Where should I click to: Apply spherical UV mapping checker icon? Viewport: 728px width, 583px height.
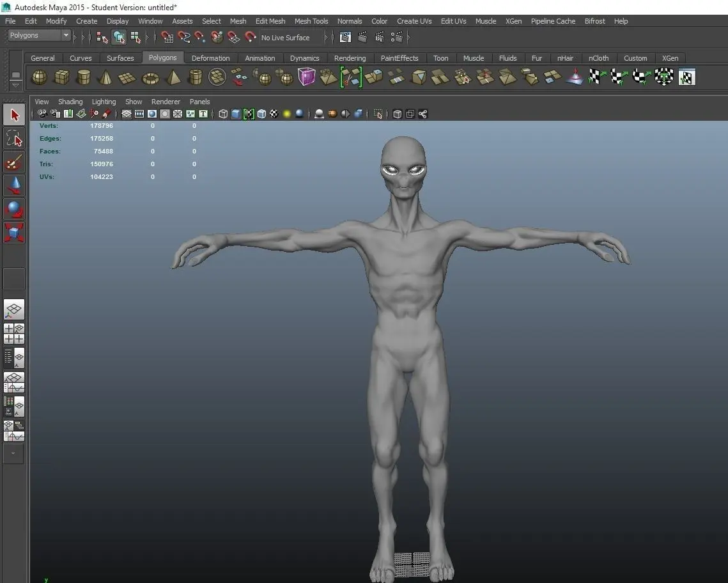[x=641, y=77]
